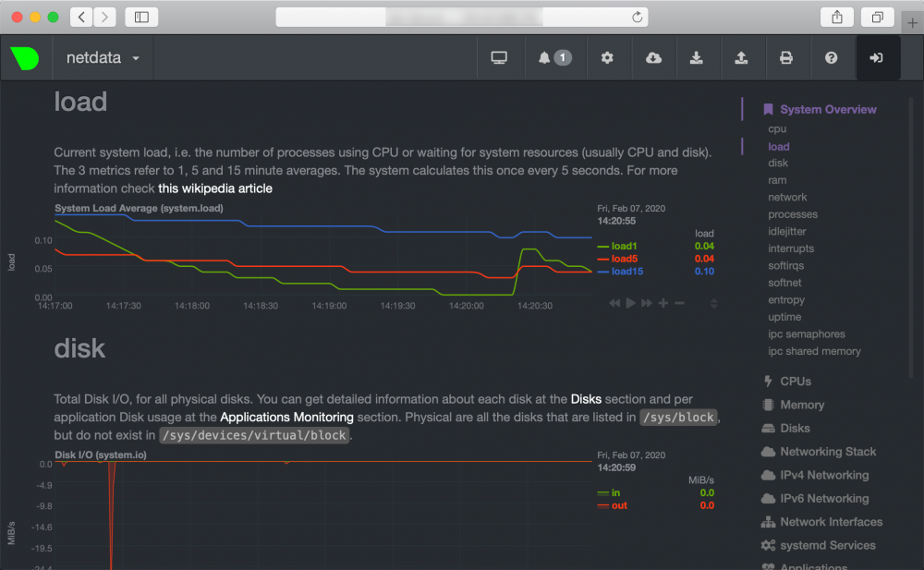Jump to uptime section in sidebar
This screenshot has height=570, width=924.
pos(784,317)
